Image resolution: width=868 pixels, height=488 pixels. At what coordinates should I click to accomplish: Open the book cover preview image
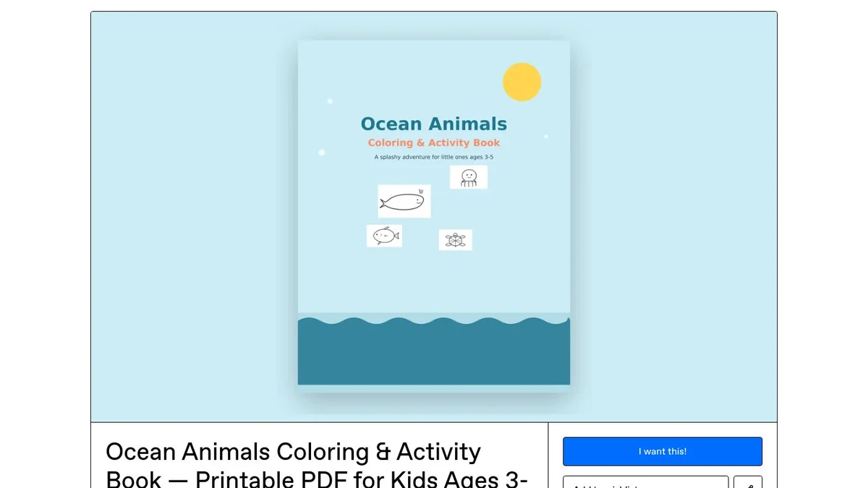click(434, 213)
